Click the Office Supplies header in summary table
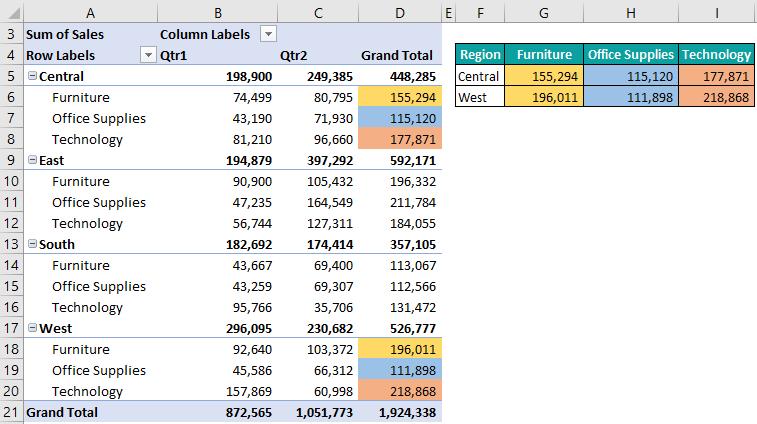Viewport: 757px width, 424px height. tap(631, 55)
